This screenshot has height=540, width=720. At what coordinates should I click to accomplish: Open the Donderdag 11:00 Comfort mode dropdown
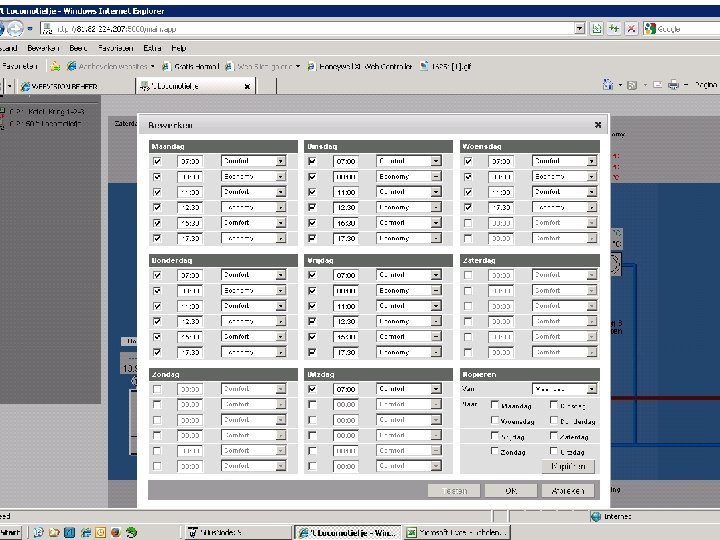point(253,305)
